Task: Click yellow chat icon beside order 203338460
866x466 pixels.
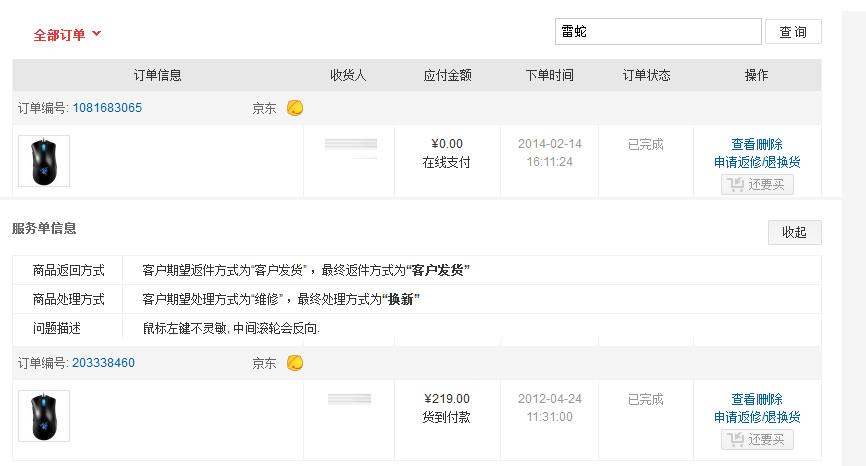Action: [295, 363]
